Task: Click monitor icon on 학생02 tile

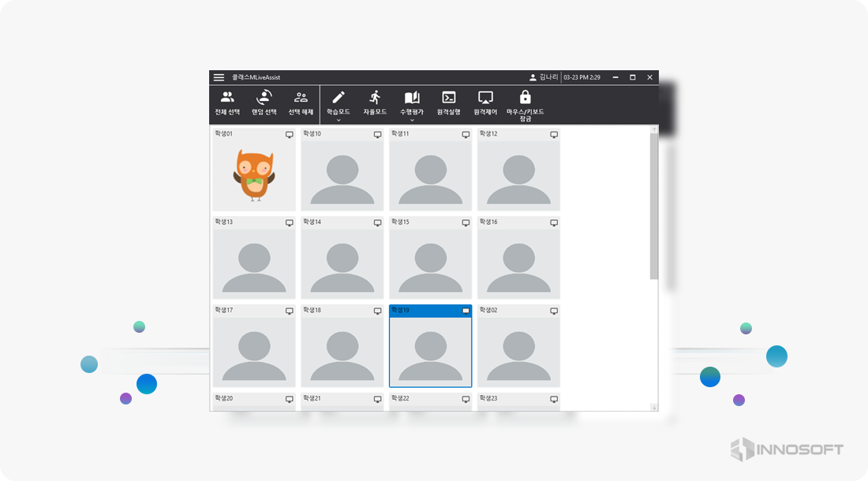Action: click(x=554, y=311)
